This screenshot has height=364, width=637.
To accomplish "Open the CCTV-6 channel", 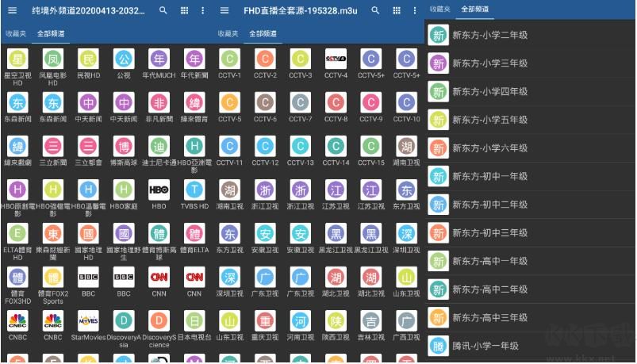I will click(x=265, y=107).
